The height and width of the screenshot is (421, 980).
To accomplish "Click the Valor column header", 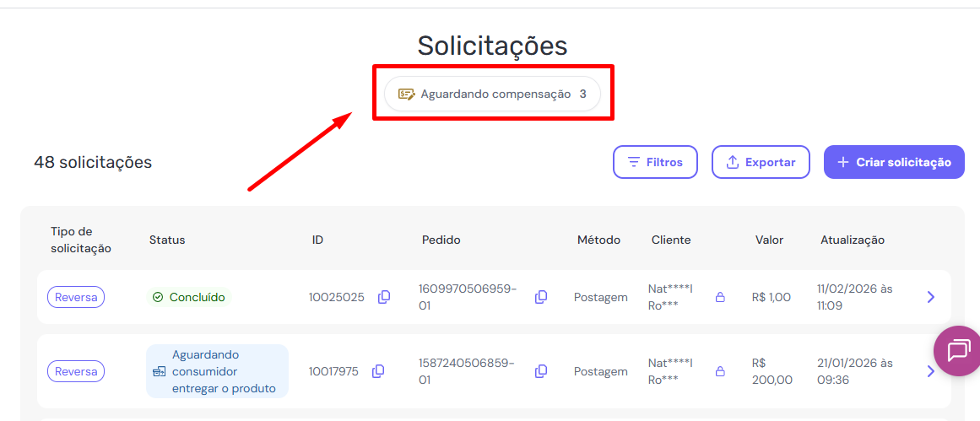I will (x=770, y=240).
